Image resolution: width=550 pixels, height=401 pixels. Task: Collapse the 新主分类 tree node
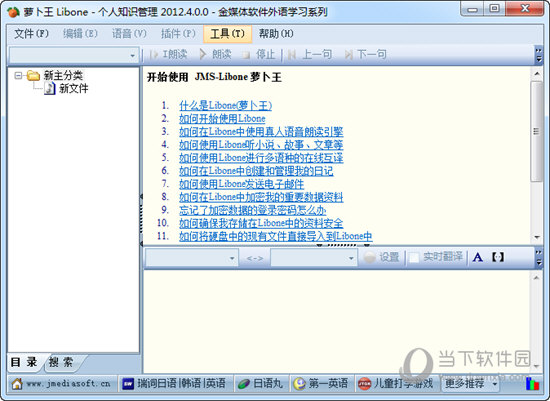(18, 75)
